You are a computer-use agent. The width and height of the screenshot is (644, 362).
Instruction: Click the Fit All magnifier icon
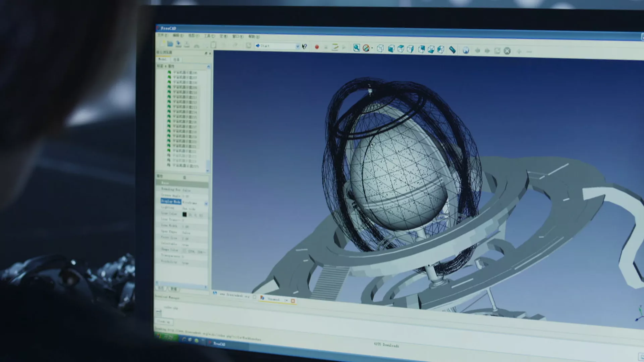[x=356, y=48]
